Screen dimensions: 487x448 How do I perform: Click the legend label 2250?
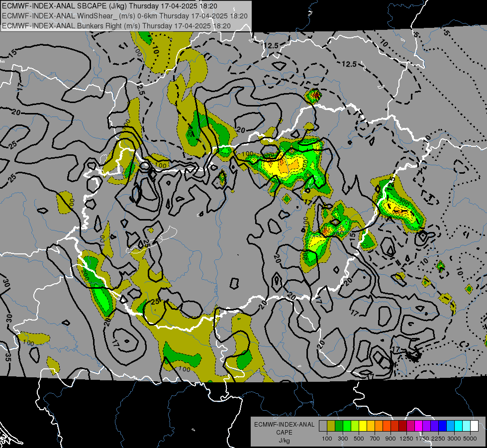click(x=439, y=439)
